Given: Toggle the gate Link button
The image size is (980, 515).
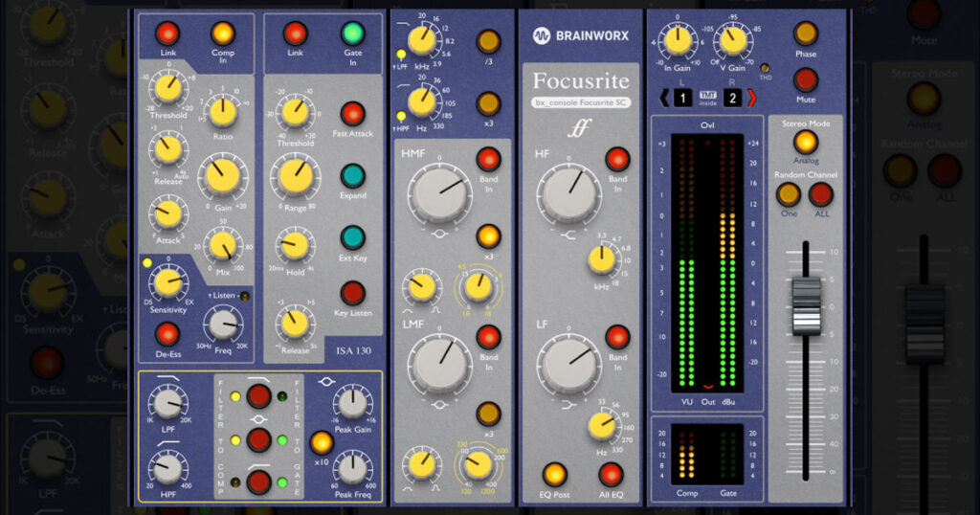Looking at the screenshot, I should click(x=295, y=34).
